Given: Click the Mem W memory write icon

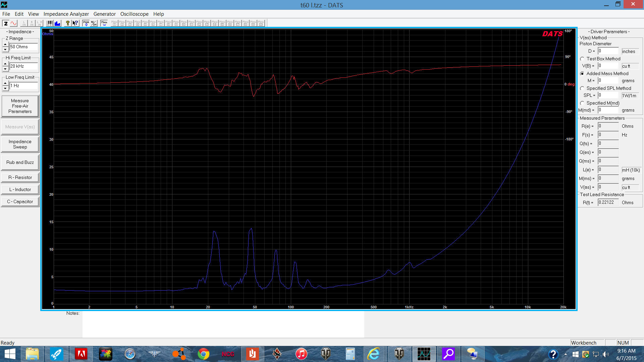Looking at the screenshot, I should (104, 23).
